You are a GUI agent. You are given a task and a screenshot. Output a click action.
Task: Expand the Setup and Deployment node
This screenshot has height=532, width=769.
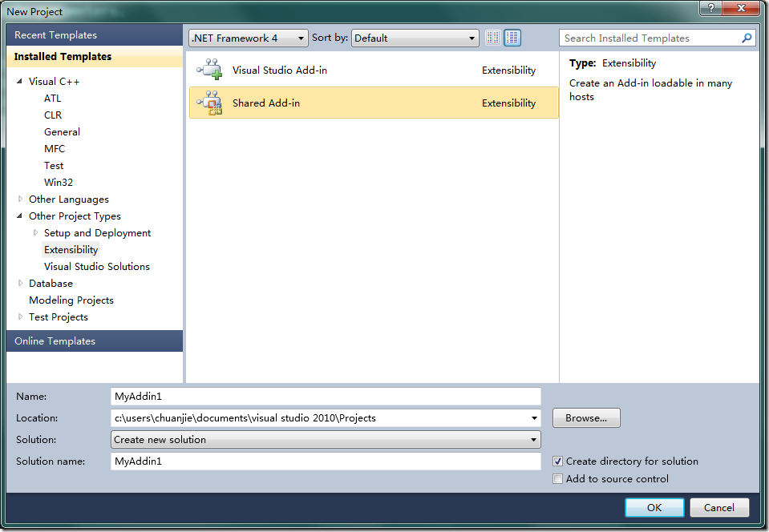point(35,232)
